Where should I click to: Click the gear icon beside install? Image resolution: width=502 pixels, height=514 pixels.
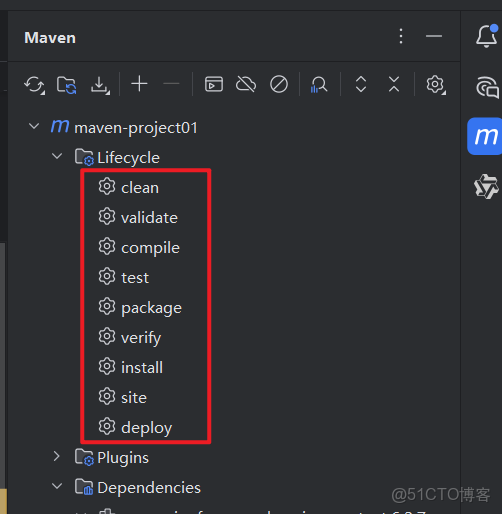(x=107, y=366)
